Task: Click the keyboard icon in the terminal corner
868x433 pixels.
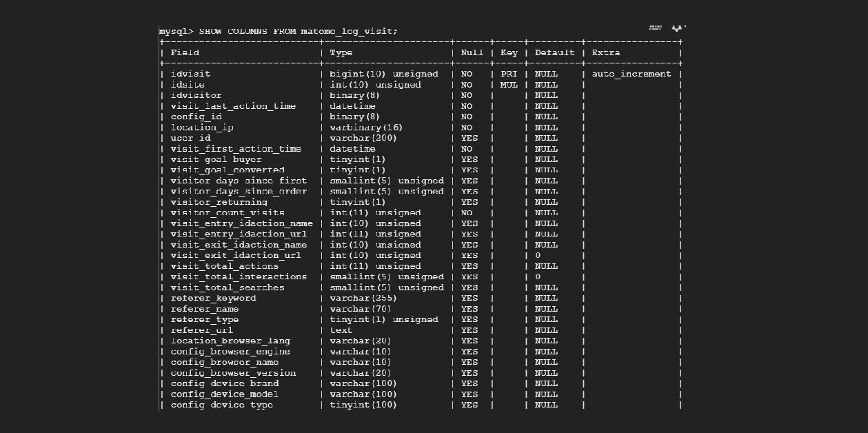Action: [x=655, y=28]
